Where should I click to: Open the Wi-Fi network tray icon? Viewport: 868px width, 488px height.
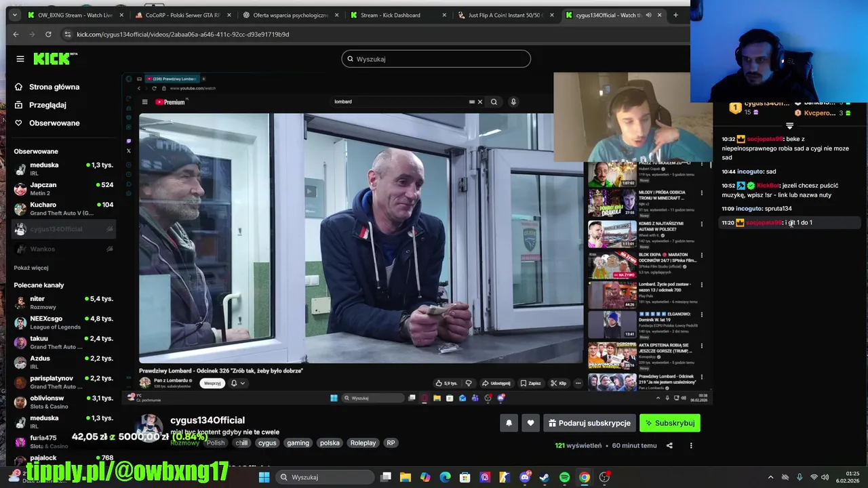pos(814,477)
